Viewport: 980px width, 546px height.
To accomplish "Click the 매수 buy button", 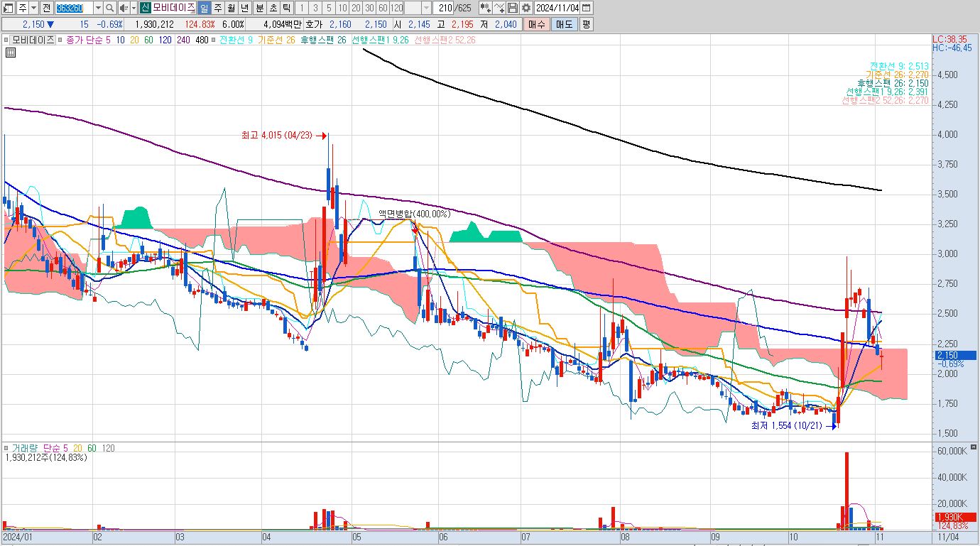I will [x=536, y=24].
